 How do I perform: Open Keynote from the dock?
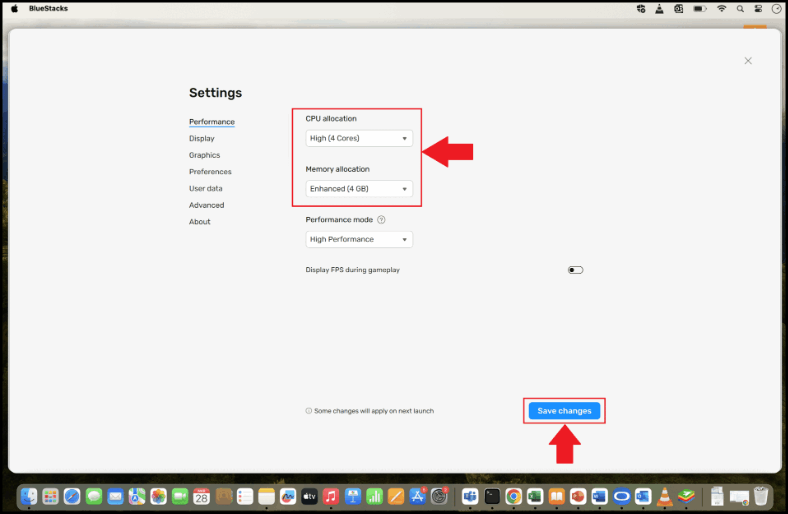coord(353,497)
